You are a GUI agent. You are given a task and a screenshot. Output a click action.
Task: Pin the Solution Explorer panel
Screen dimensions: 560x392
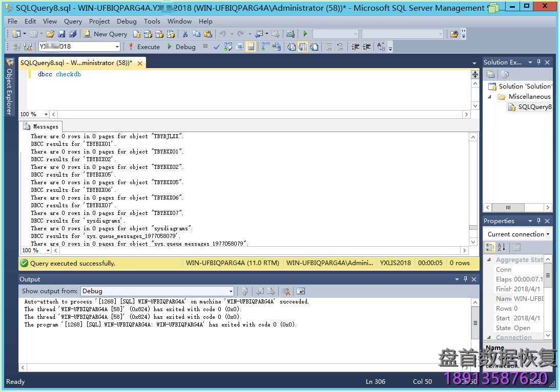pyautogui.click(x=538, y=62)
